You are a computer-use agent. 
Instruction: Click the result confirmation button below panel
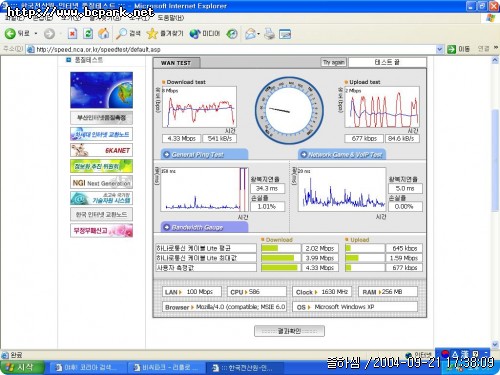(289, 331)
